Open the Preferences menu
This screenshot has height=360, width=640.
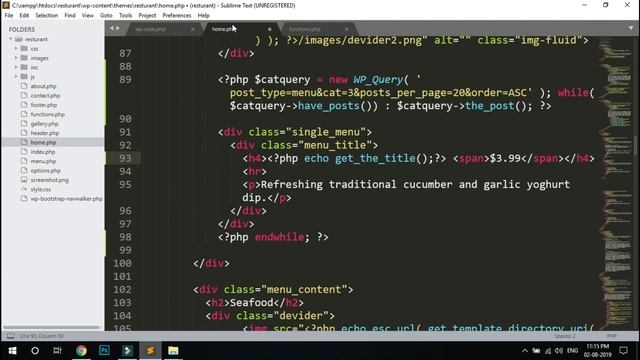tap(177, 16)
